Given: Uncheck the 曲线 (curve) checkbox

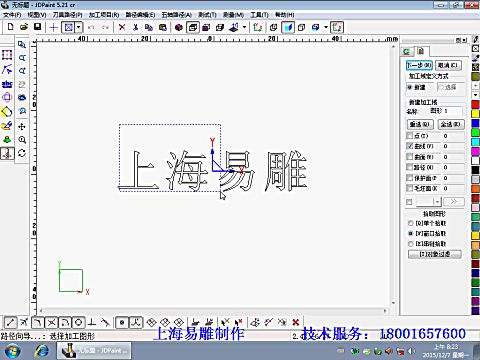Looking at the screenshot, I should [410, 146].
